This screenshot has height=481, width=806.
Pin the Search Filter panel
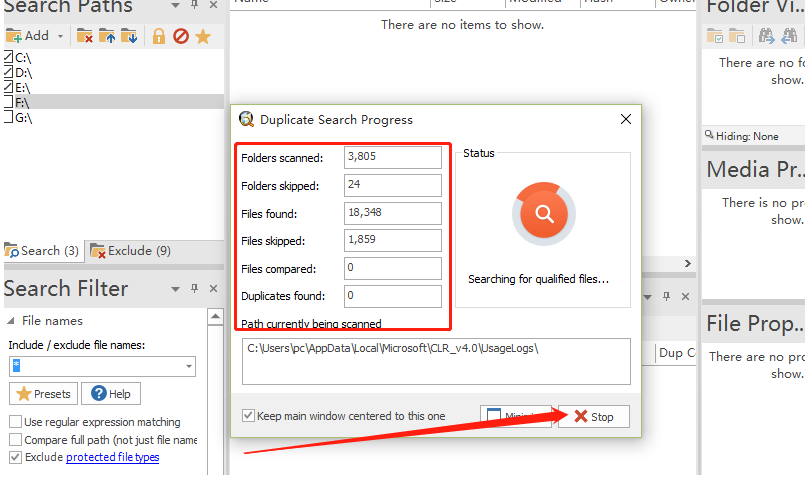click(x=194, y=289)
